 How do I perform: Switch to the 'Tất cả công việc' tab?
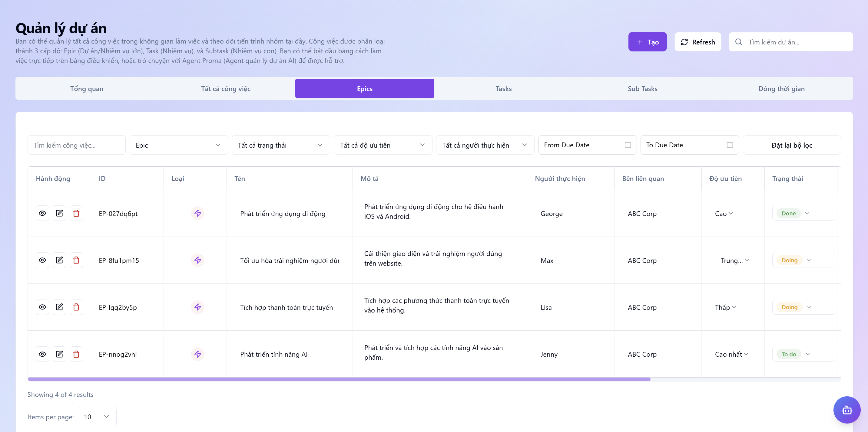(226, 88)
